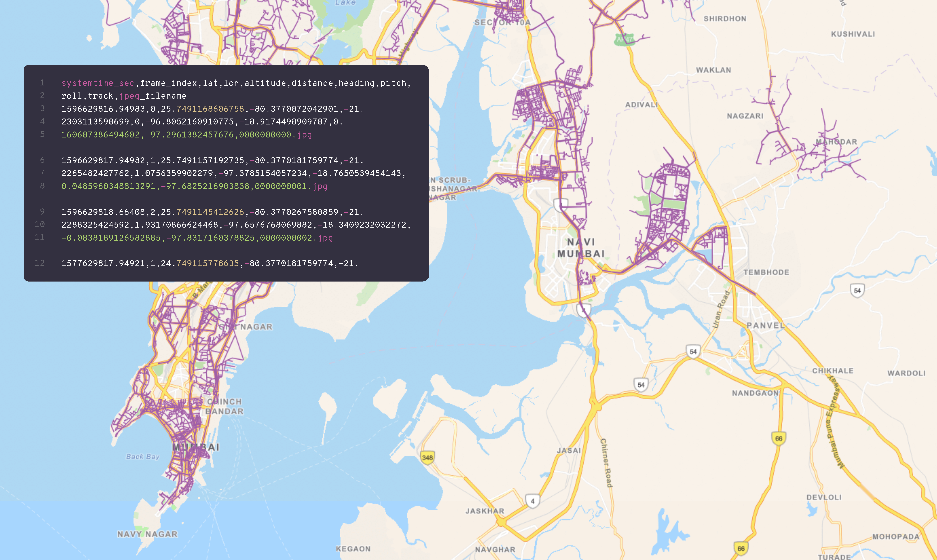The image size is (937, 560).
Task: Click the route 348 highway shield
Action: [x=427, y=458]
